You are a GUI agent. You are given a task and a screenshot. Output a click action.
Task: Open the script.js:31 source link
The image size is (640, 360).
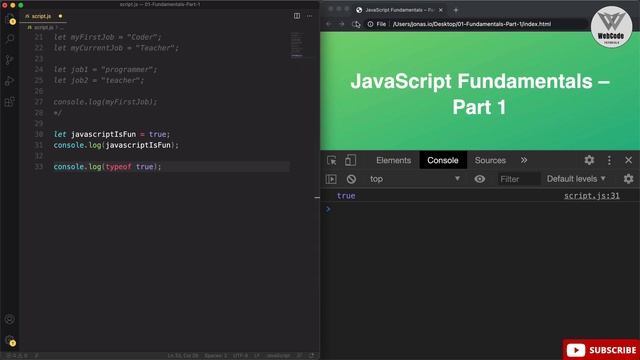tap(592, 196)
